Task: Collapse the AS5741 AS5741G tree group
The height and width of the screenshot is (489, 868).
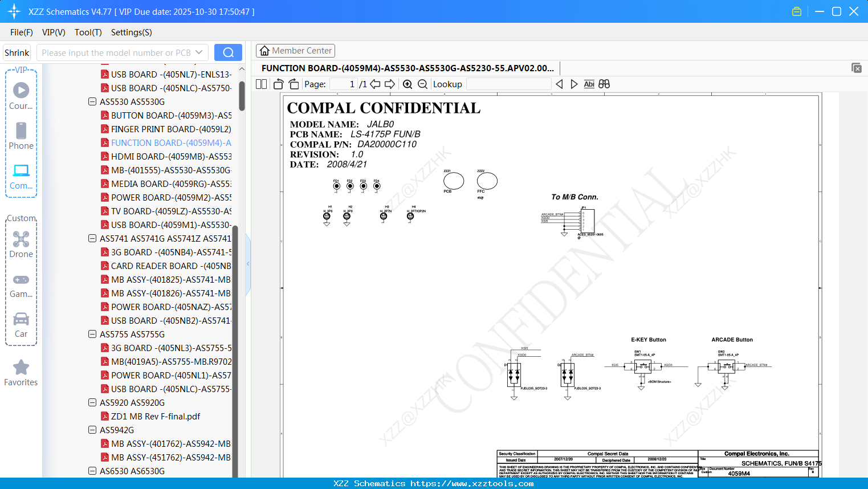Action: (92, 239)
